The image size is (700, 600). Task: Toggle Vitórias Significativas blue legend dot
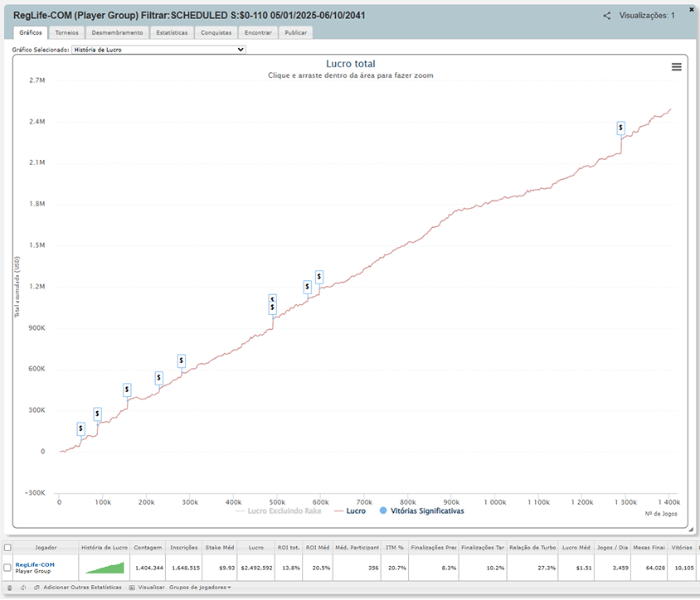(383, 510)
